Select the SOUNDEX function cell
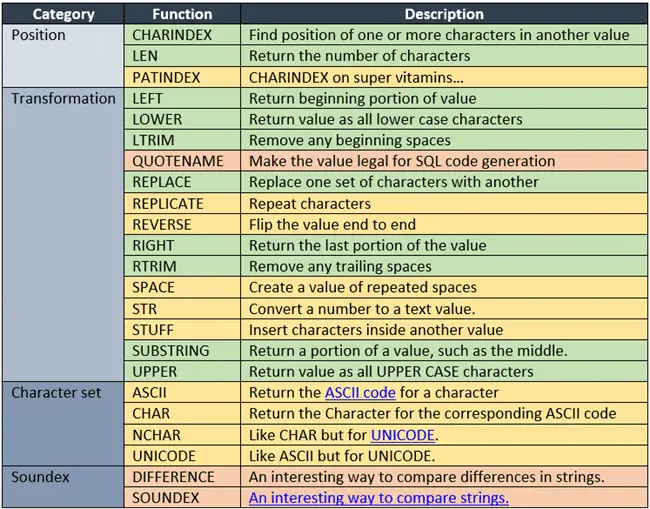 182,498
